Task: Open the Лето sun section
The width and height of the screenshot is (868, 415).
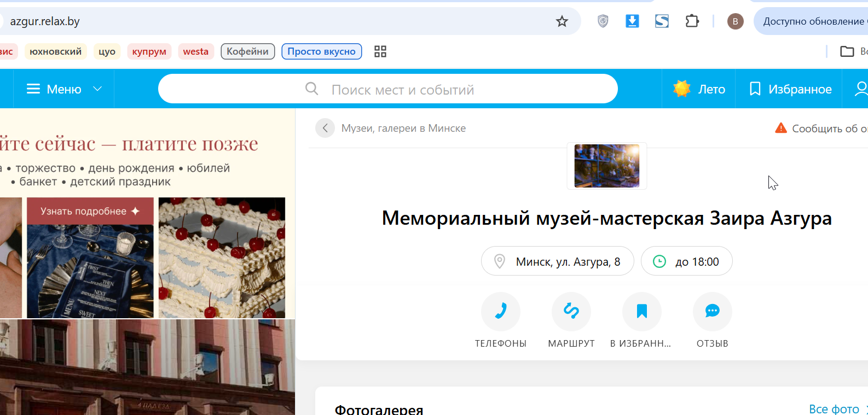Action: [x=699, y=89]
